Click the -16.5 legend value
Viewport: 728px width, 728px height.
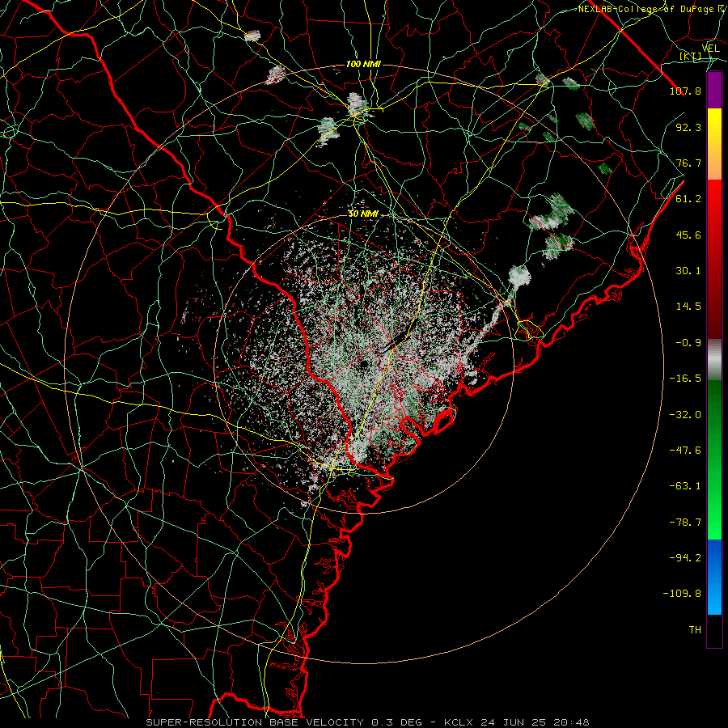click(685, 379)
